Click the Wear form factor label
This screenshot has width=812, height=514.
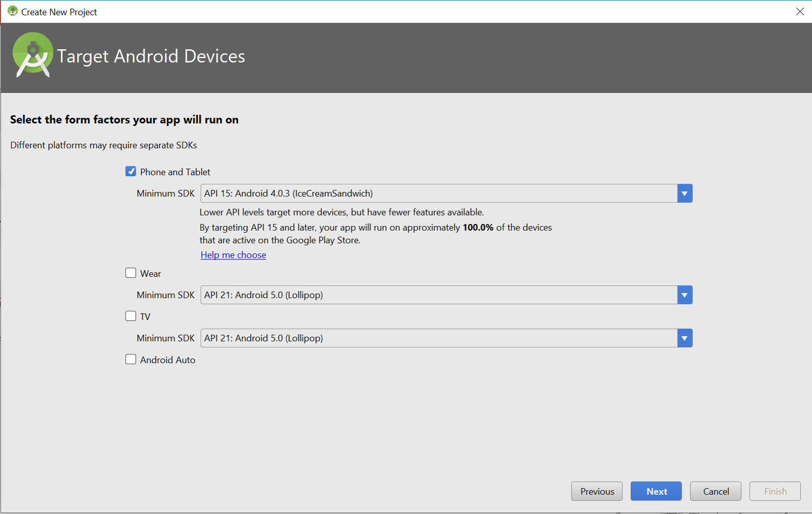click(x=150, y=273)
